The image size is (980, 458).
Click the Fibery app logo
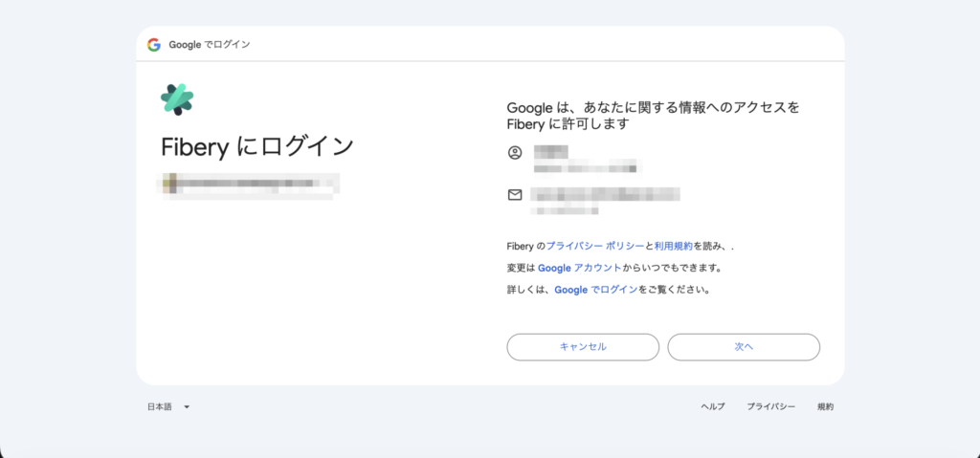[177, 99]
